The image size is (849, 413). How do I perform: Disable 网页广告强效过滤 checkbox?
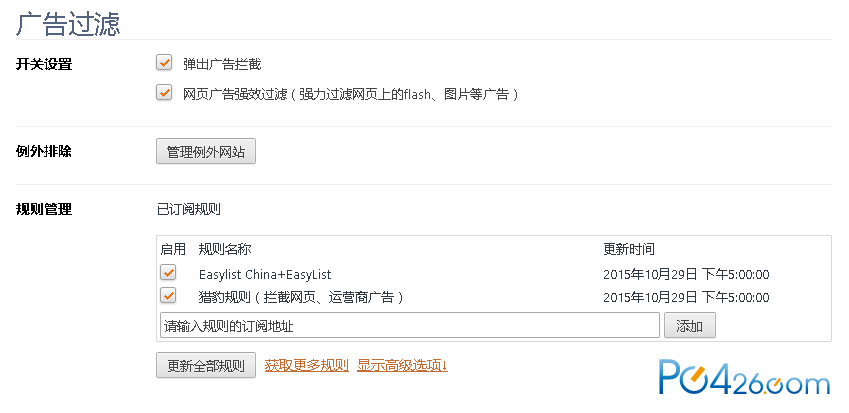click(x=164, y=93)
